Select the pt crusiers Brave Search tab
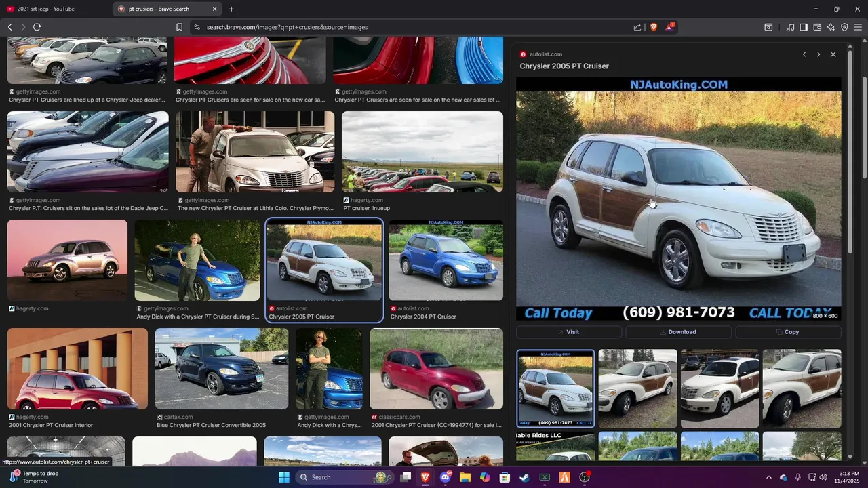The width and height of the screenshot is (868, 488). pyautogui.click(x=161, y=9)
